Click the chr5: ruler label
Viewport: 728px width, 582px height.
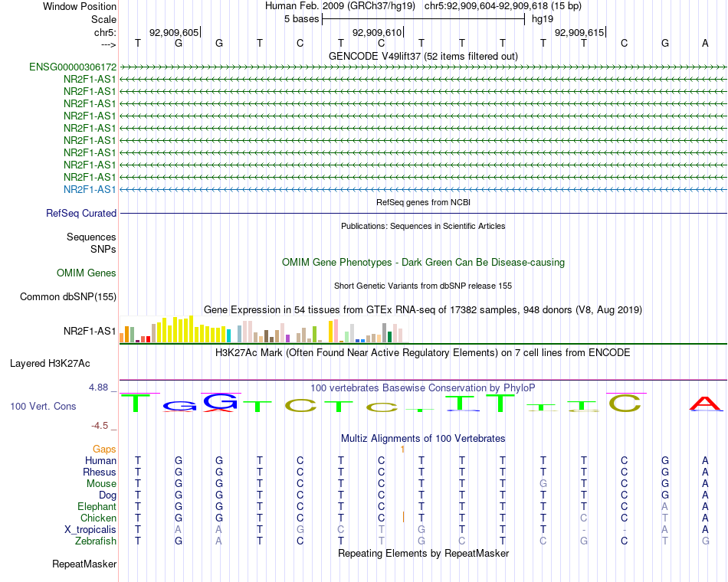(106, 32)
